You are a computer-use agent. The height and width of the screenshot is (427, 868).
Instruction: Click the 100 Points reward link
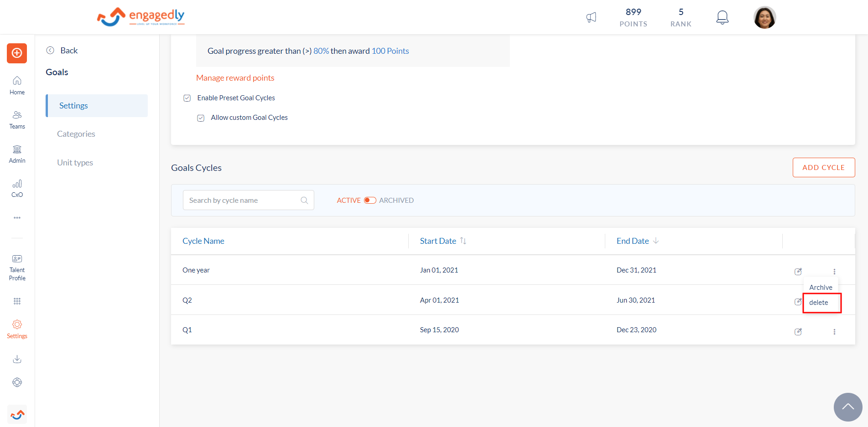[390, 51]
